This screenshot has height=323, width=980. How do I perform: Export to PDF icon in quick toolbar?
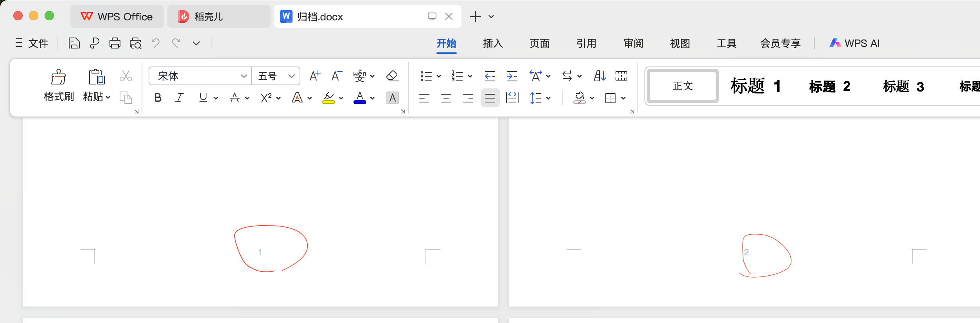(x=94, y=43)
